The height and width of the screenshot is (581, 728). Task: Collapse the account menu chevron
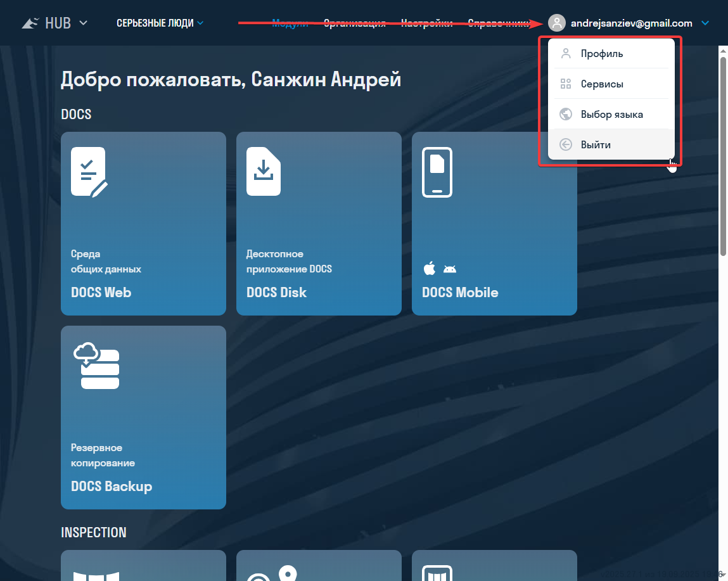(705, 23)
